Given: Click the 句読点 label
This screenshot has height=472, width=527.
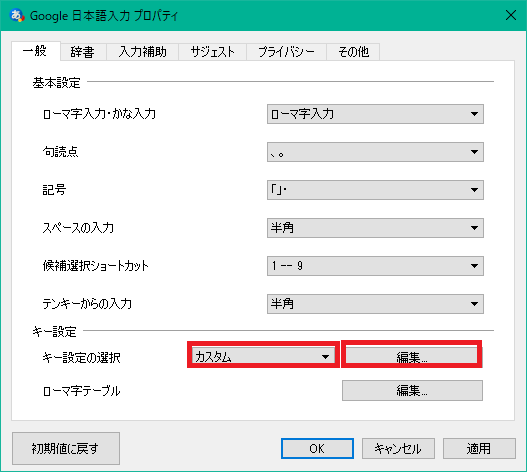Looking at the screenshot, I should click(60, 152).
